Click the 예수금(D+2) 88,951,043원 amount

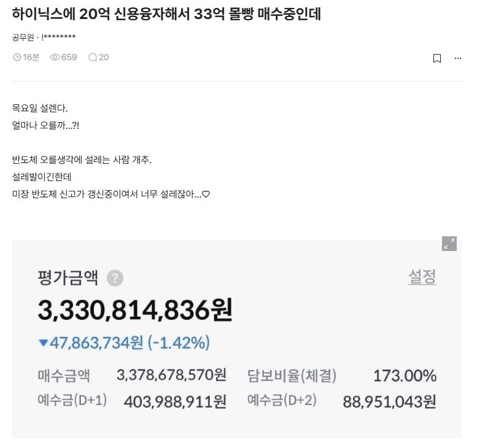pyautogui.click(x=390, y=401)
